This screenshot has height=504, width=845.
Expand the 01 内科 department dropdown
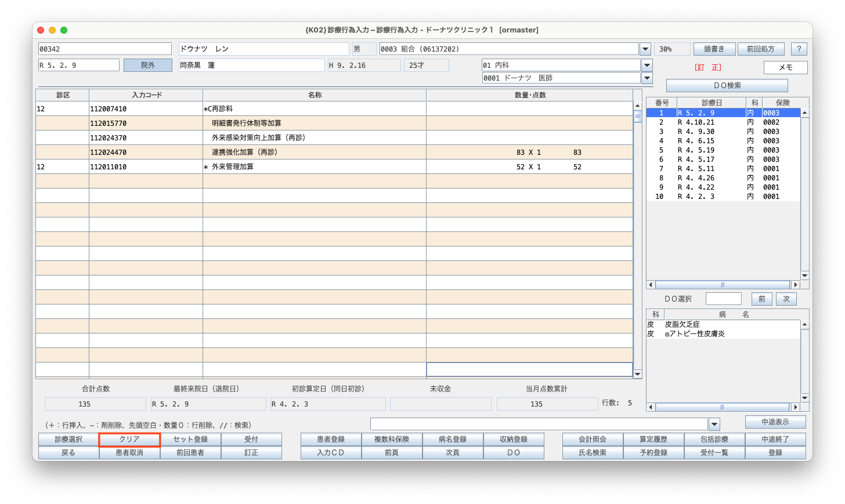(x=647, y=66)
